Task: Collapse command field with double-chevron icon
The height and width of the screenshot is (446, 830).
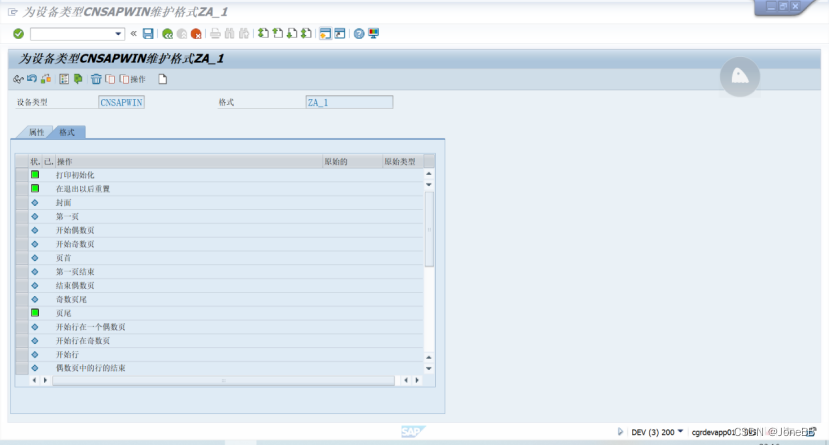Action: pyautogui.click(x=133, y=33)
